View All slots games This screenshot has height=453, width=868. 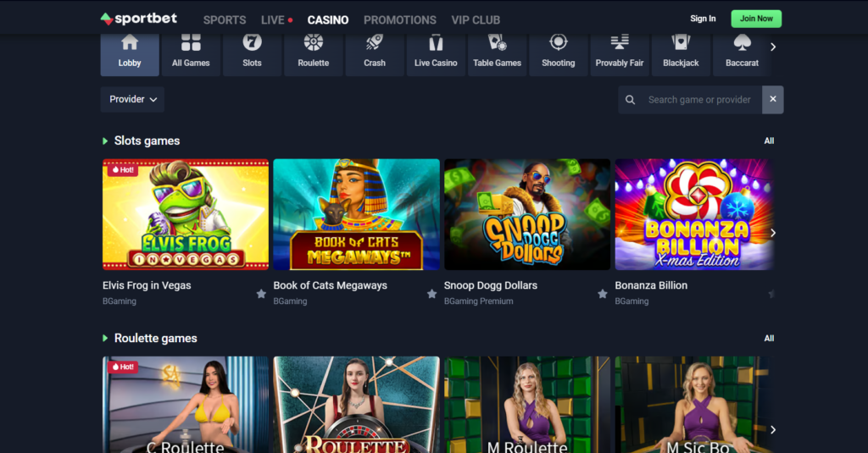(769, 141)
